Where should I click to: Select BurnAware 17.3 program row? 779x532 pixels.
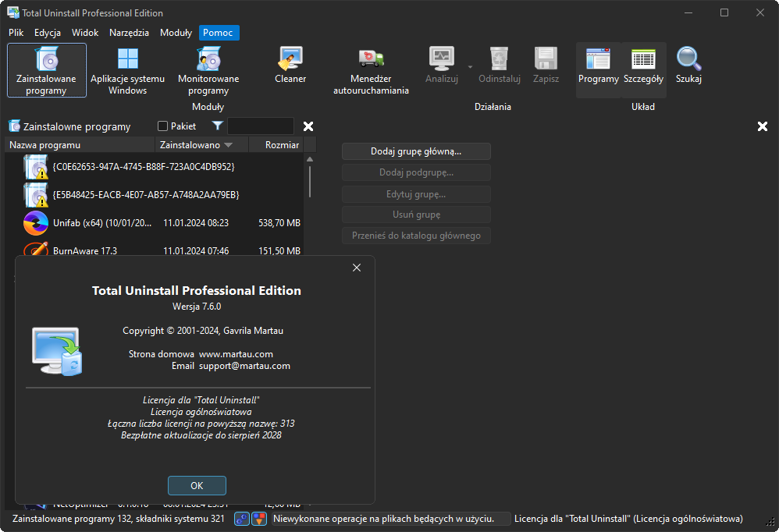tap(154, 248)
